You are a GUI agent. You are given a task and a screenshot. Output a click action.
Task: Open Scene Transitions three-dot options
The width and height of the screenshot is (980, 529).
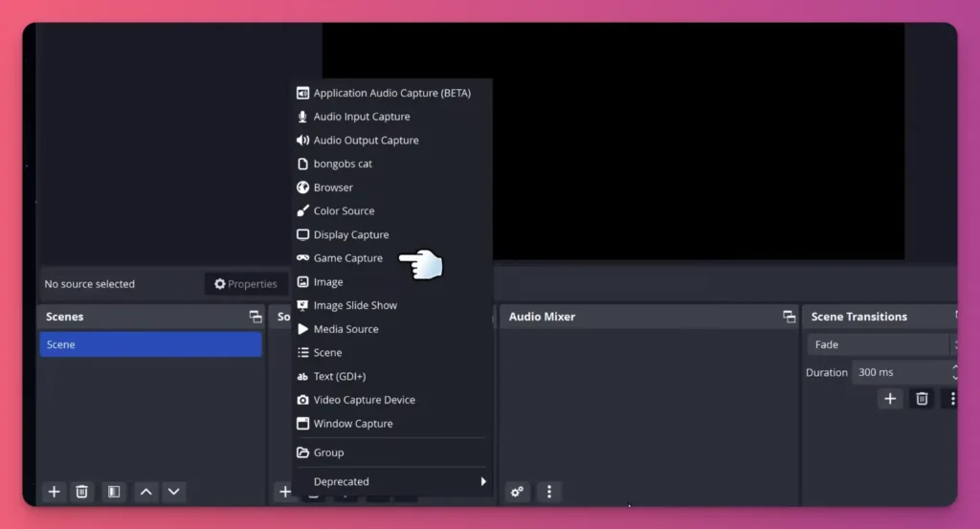952,399
